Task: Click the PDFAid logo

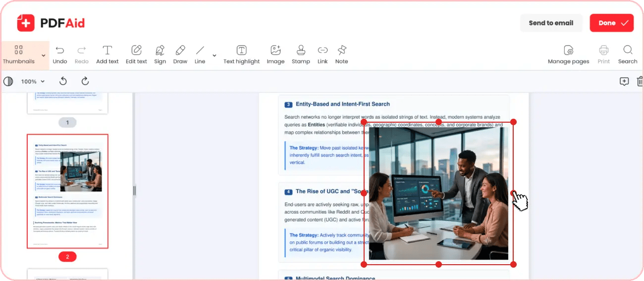Action: pyautogui.click(x=51, y=23)
